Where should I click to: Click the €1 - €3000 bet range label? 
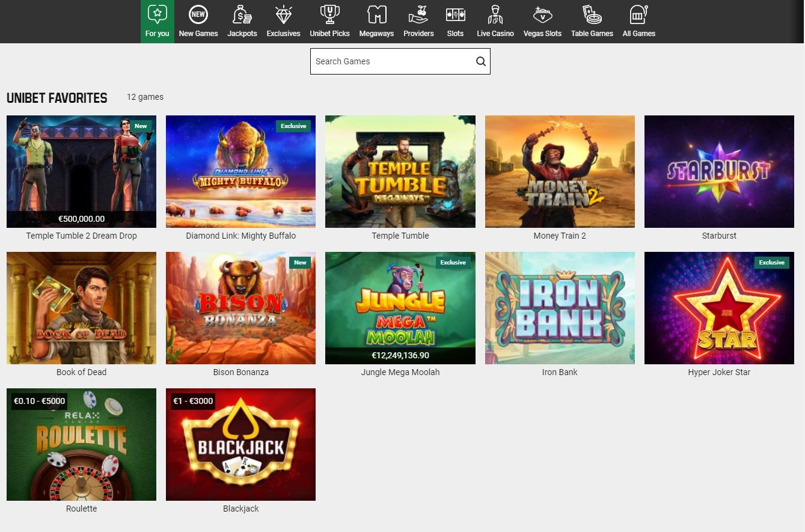point(193,401)
